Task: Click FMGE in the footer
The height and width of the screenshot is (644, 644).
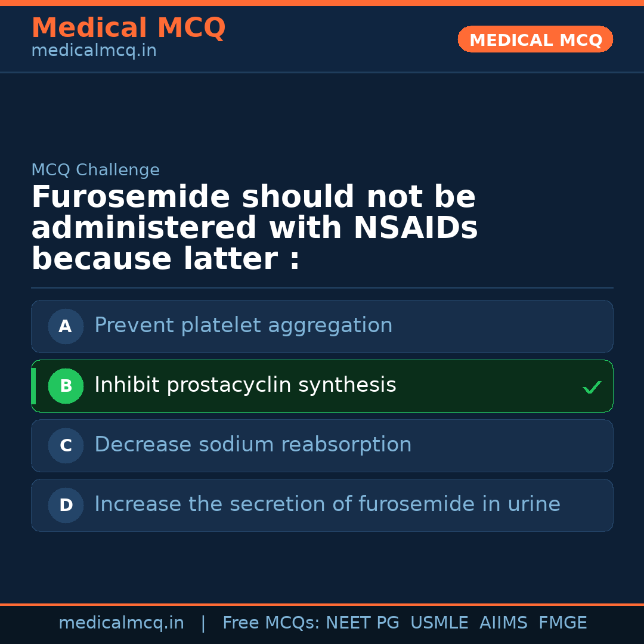Action: point(562,623)
